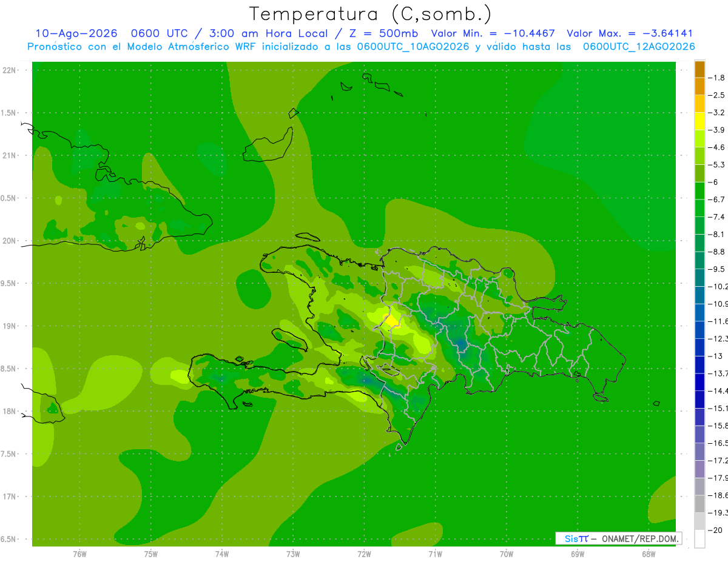Click the '-6' colorbar value
This screenshot has height=562, width=728.
[713, 182]
